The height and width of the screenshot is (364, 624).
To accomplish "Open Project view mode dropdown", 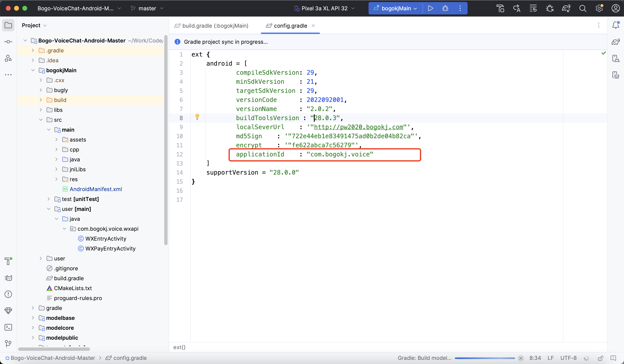I will [x=34, y=25].
